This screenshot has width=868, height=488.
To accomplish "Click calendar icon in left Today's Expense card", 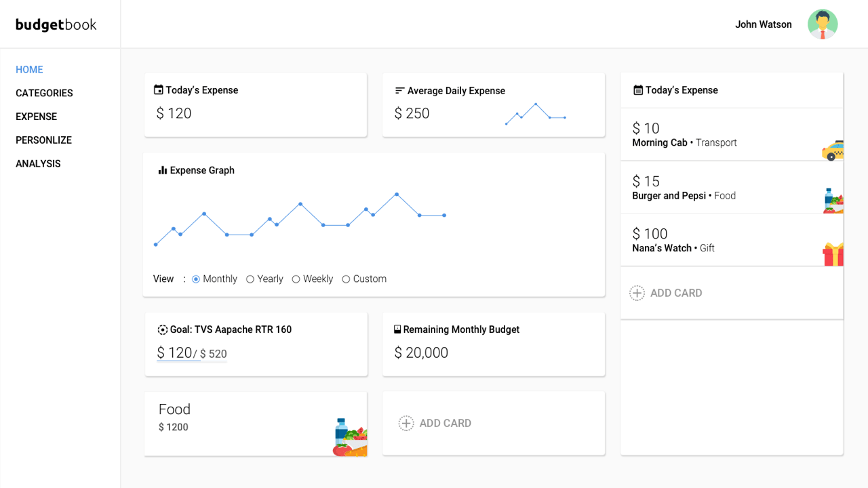I will [159, 89].
